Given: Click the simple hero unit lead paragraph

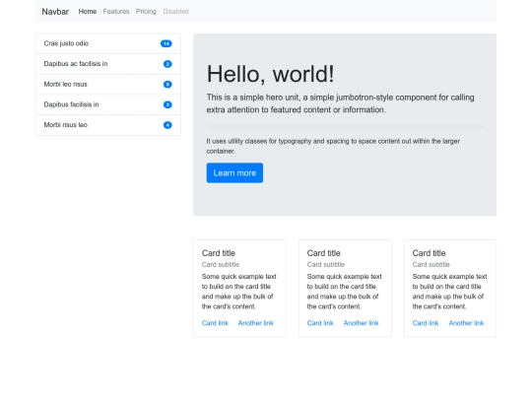Looking at the screenshot, I should click(340, 103).
